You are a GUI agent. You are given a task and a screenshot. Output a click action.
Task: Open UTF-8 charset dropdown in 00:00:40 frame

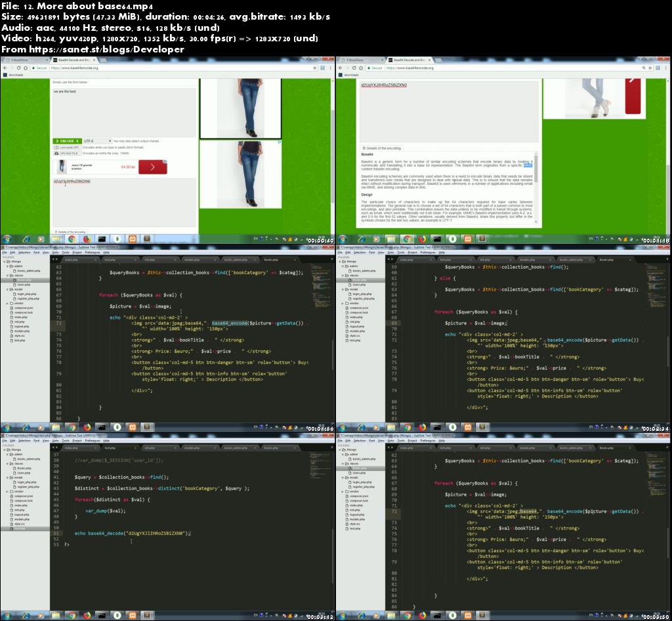[x=97, y=141]
